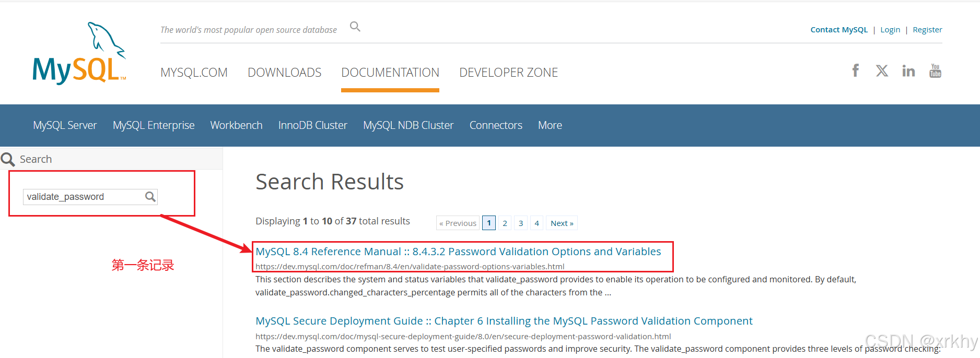Viewport: 980px width, 358px height.
Task: Click the « Previous pagination button
Action: [x=458, y=223]
